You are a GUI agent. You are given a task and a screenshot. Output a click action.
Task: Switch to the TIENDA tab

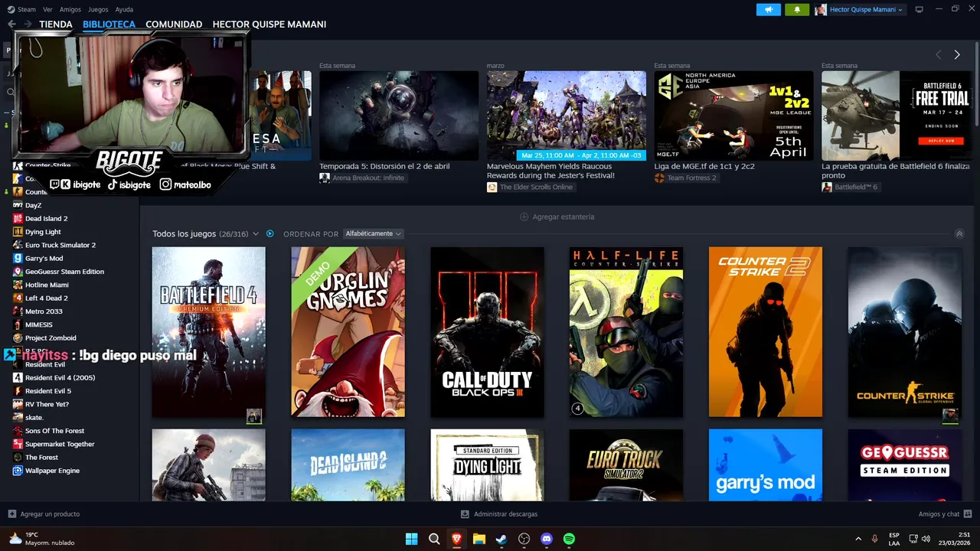(56, 24)
